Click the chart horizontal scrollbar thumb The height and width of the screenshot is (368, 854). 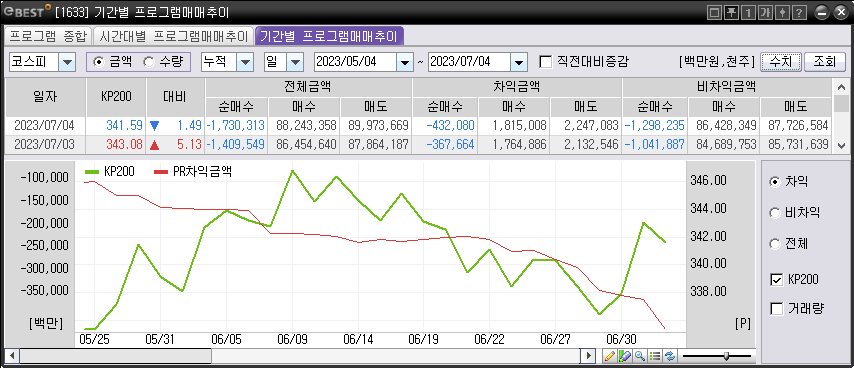[x=115, y=357]
